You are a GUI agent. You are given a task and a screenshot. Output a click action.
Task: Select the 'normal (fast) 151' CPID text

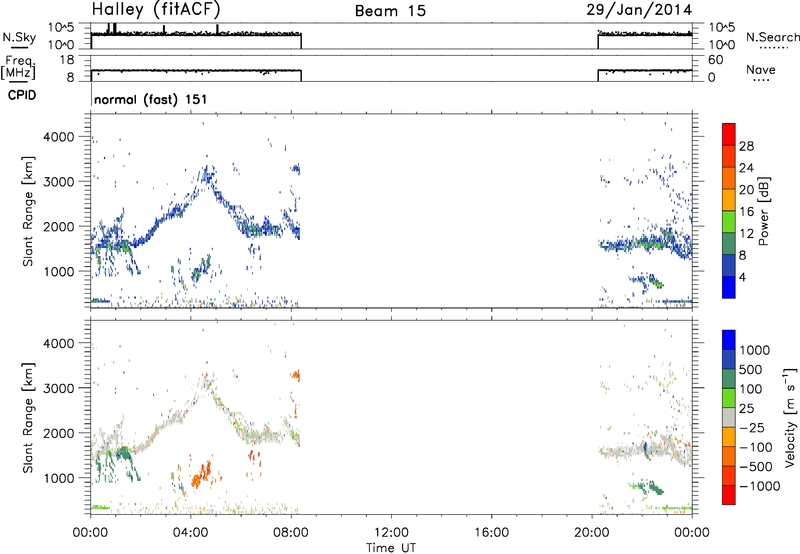(x=151, y=99)
